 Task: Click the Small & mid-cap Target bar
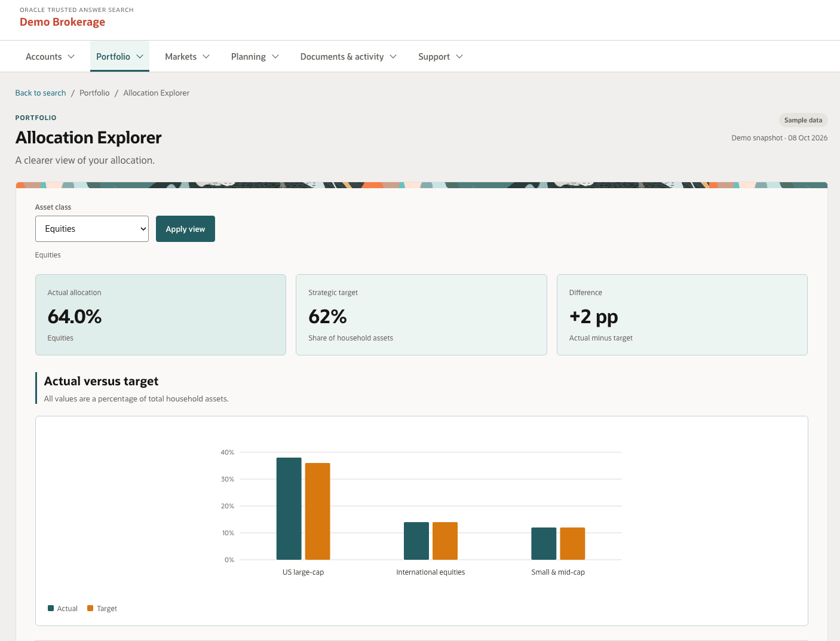pos(572,544)
